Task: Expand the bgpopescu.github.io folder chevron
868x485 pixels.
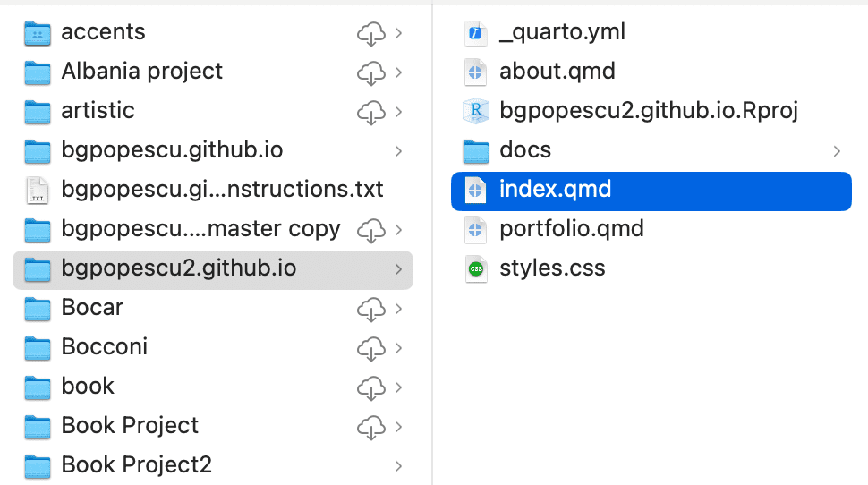Action: [x=398, y=150]
